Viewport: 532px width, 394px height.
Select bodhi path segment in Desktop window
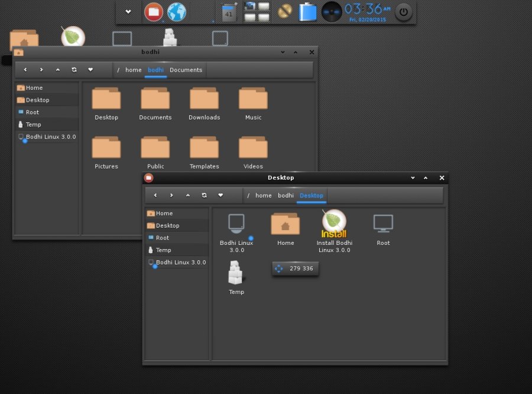pyautogui.click(x=286, y=196)
